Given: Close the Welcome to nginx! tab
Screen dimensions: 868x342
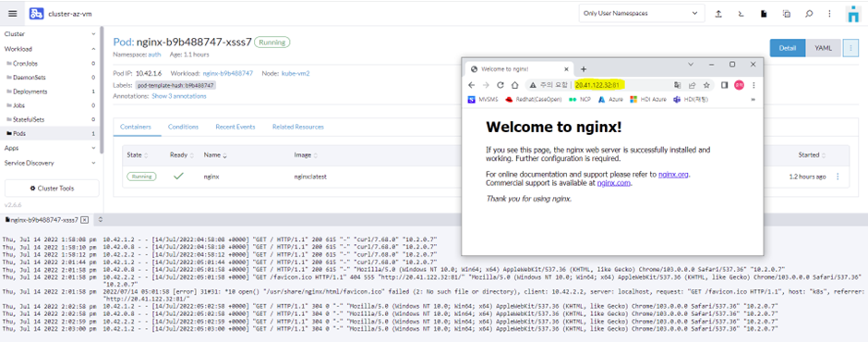Looking at the screenshot, I should point(566,70).
